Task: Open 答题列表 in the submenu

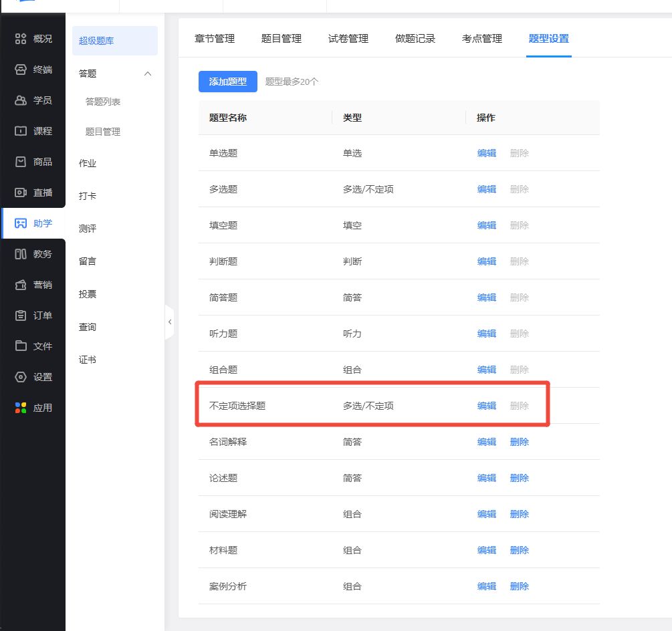Action: (103, 102)
